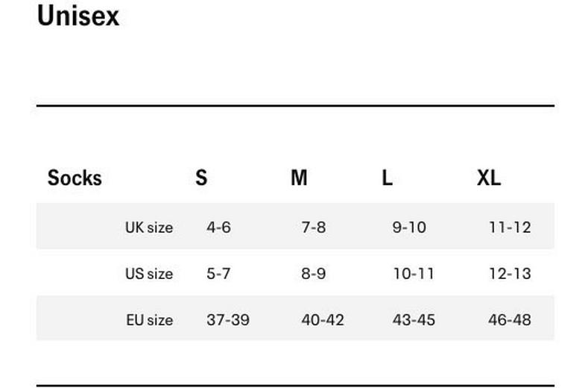Click the US size row label

[x=149, y=274]
